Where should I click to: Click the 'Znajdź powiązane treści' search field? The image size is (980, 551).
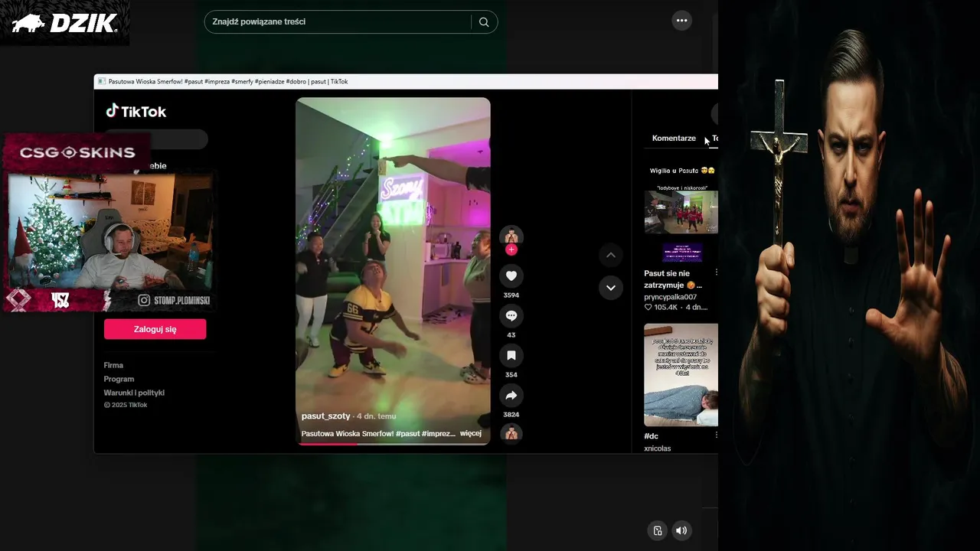pos(337,22)
